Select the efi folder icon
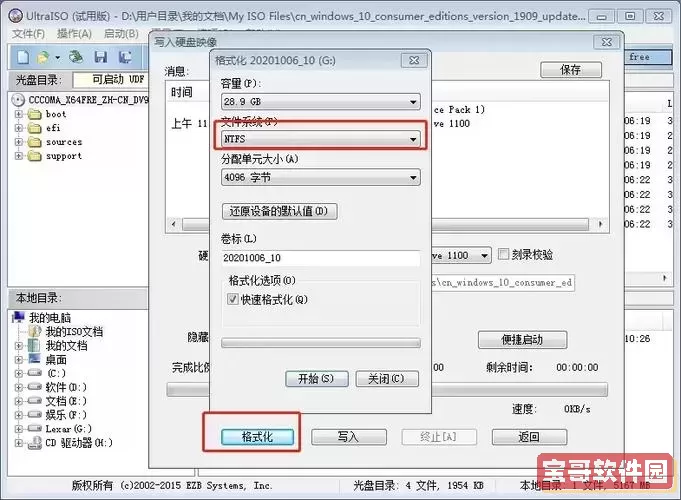Image resolution: width=681 pixels, height=500 pixels. (34, 128)
